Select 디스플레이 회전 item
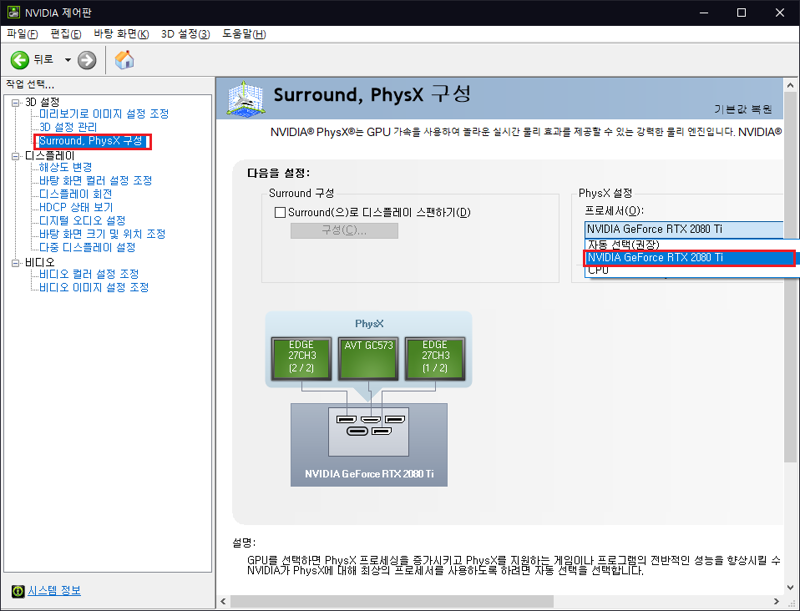Image resolution: width=800 pixels, height=611 pixels. [76, 194]
